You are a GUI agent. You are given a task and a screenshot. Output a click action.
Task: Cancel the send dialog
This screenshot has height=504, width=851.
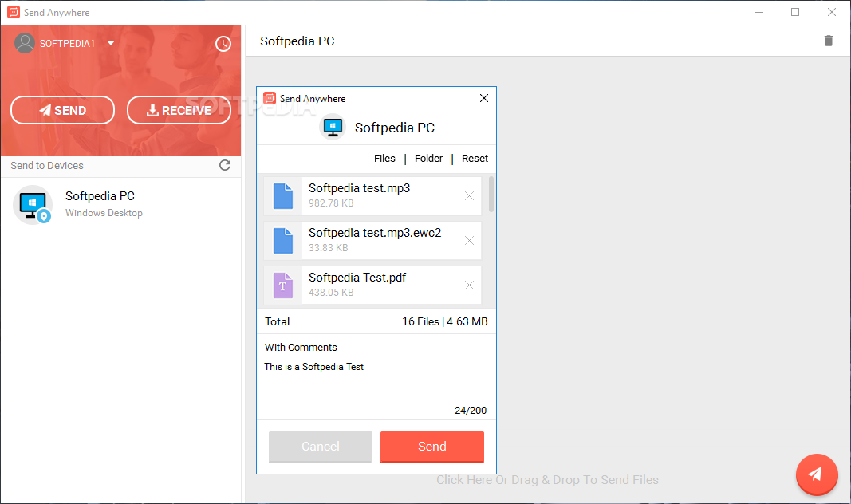coord(320,447)
